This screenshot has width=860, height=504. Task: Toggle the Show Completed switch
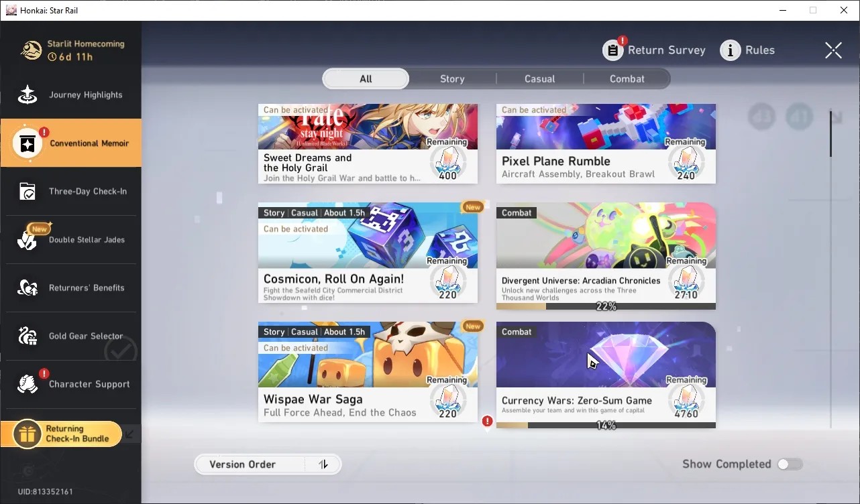tap(790, 464)
